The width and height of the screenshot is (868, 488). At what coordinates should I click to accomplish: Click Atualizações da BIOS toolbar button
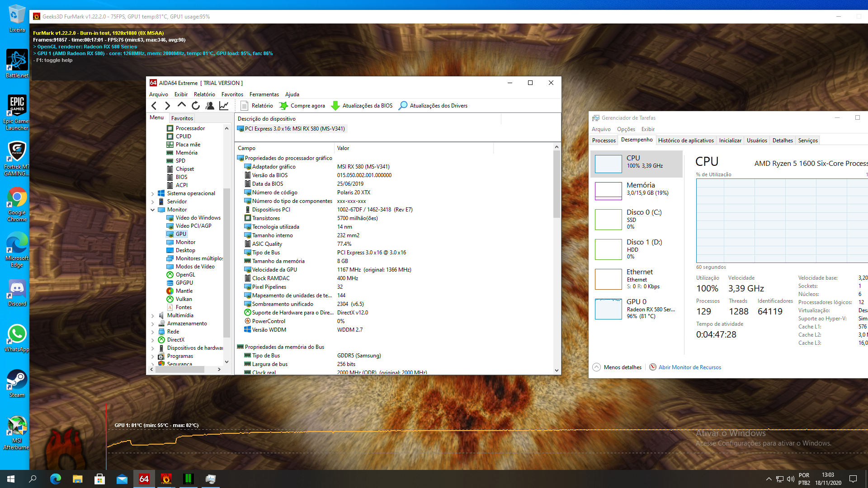click(362, 105)
